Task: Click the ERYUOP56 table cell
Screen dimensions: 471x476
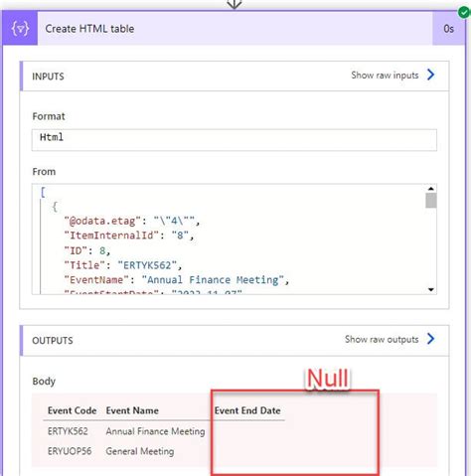Action: (x=70, y=451)
